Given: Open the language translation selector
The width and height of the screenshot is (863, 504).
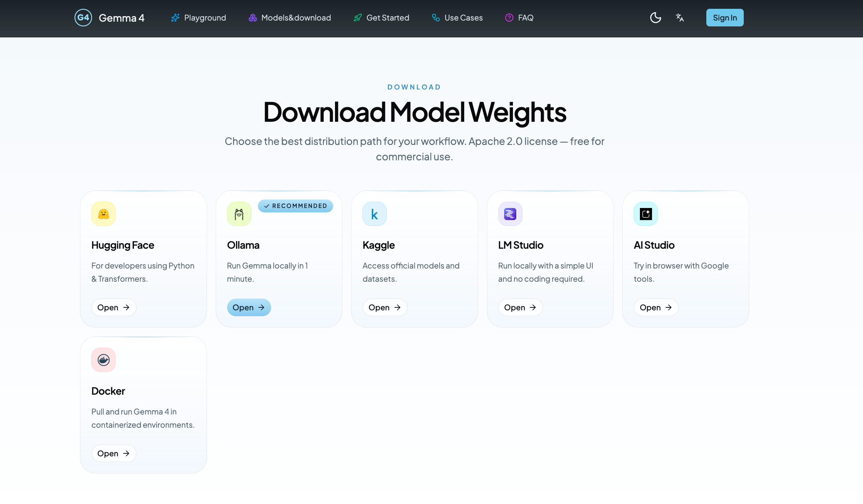Looking at the screenshot, I should [680, 18].
